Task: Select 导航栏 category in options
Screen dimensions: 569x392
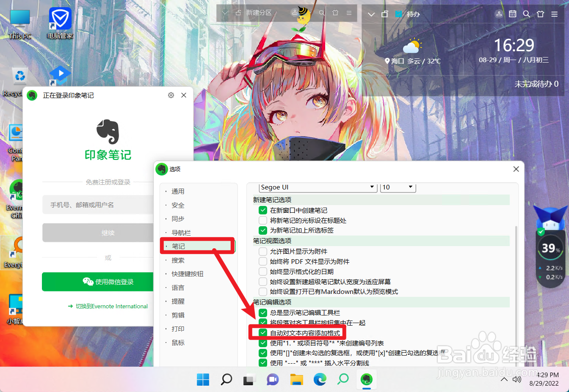Action: [181, 233]
